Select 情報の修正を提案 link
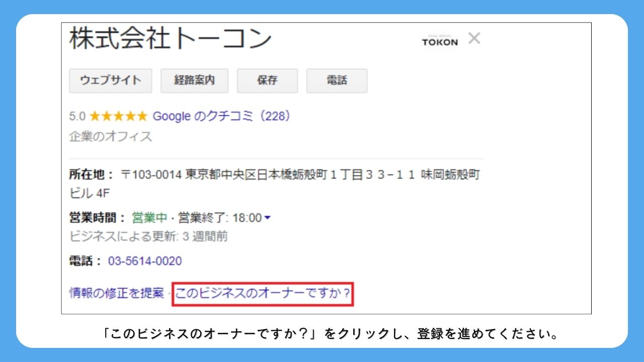The image size is (644, 362). coord(116,293)
